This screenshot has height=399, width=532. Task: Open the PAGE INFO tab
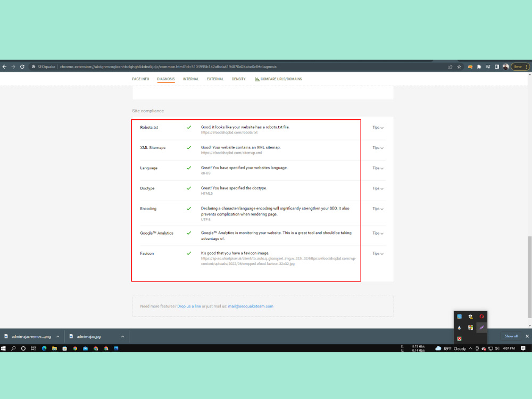(x=140, y=79)
